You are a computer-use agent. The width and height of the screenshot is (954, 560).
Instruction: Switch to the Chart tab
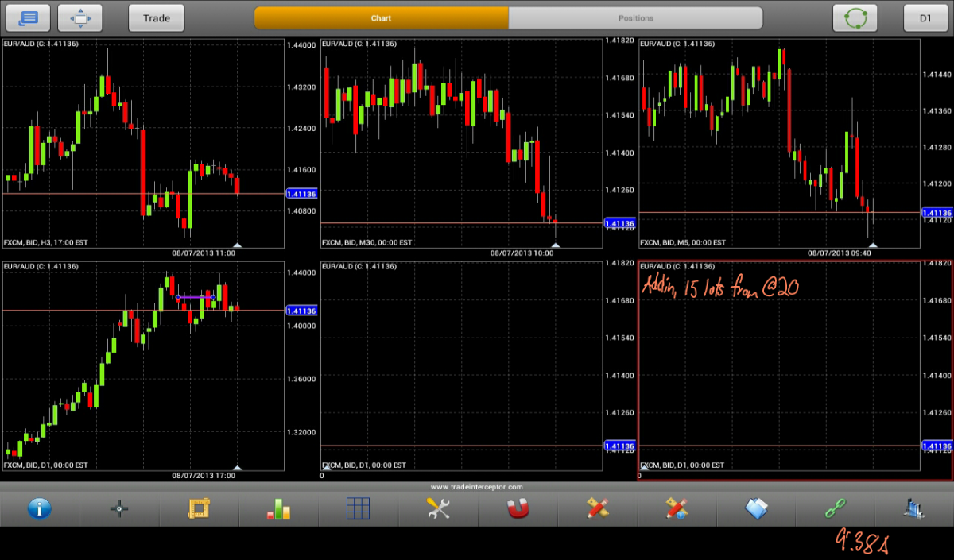click(x=382, y=17)
